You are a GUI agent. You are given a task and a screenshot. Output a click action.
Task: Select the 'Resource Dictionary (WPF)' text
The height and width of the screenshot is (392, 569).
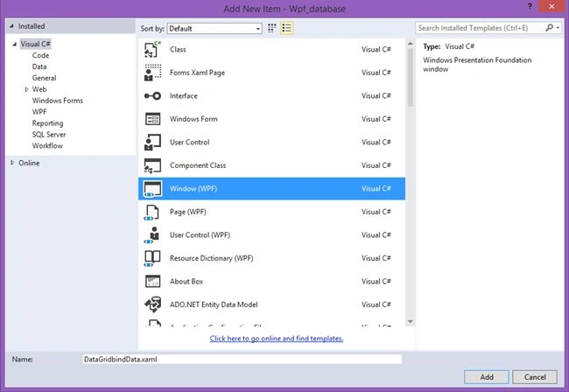[211, 258]
